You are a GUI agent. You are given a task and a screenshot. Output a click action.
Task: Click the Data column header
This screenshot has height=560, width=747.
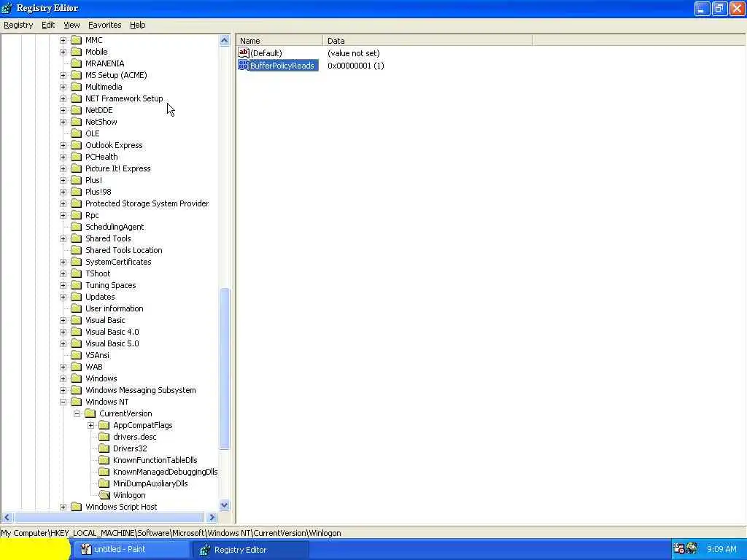pos(427,41)
